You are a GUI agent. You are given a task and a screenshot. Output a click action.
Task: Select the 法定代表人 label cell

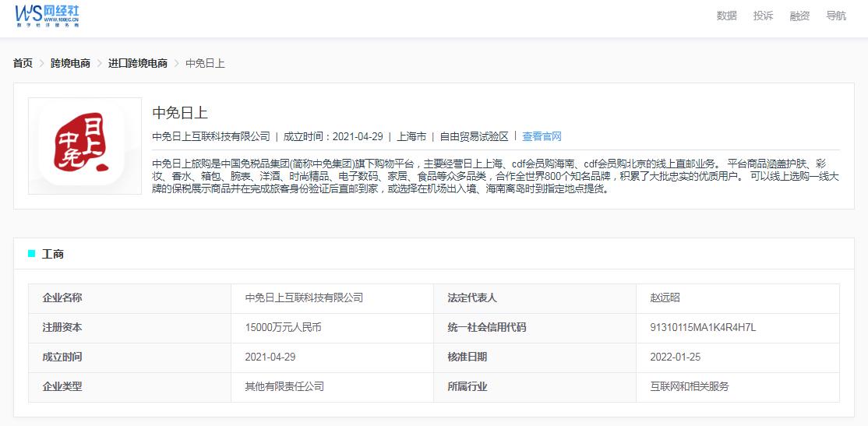535,298
